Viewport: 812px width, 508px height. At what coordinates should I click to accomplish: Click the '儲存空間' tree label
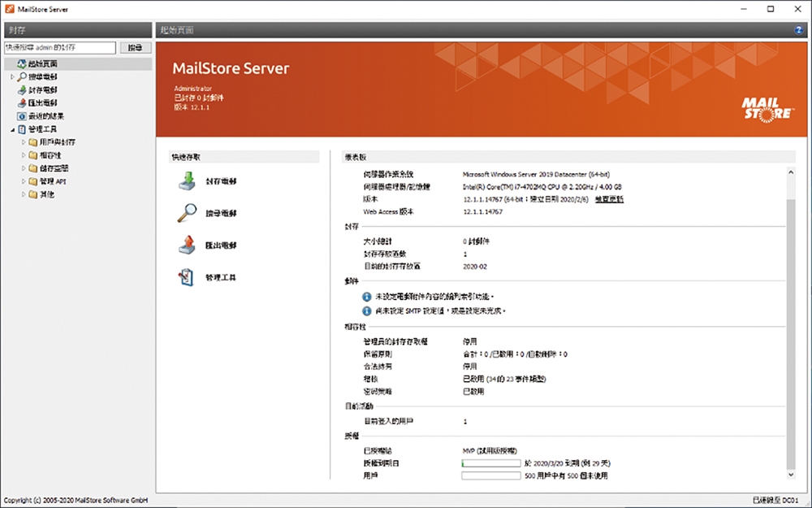[x=54, y=168]
